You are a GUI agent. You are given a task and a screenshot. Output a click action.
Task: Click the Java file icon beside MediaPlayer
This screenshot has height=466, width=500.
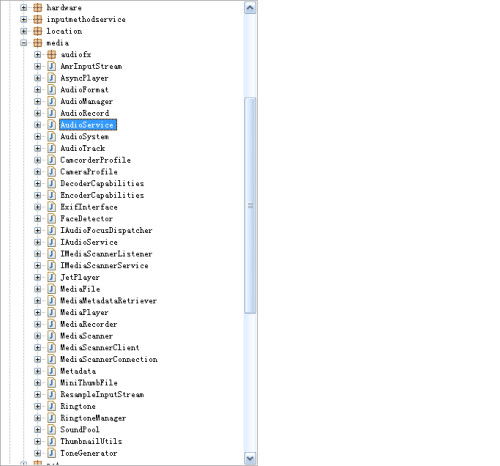pos(51,312)
